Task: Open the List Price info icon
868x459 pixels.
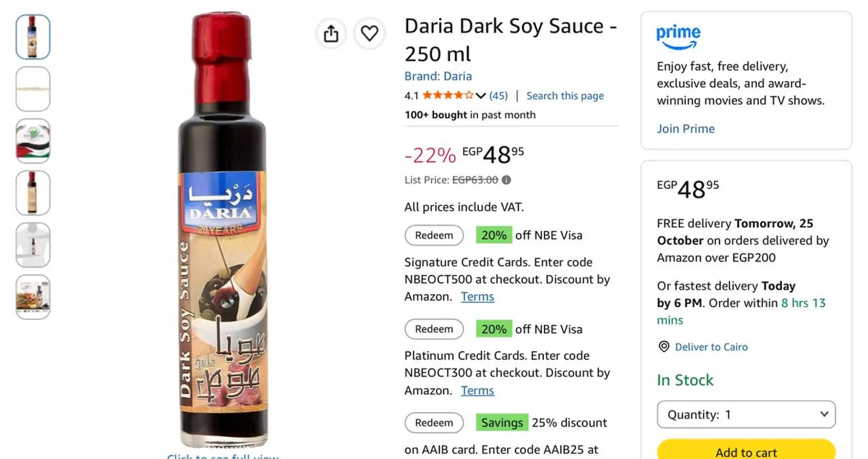Action: tap(506, 180)
